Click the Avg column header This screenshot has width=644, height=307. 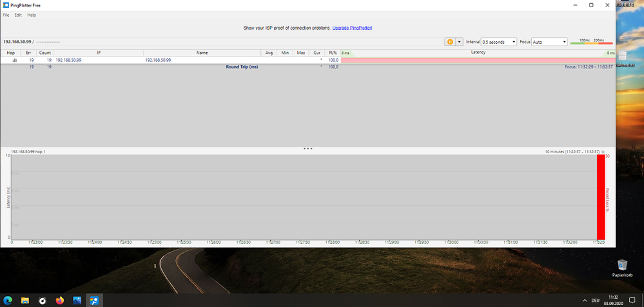pyautogui.click(x=269, y=53)
